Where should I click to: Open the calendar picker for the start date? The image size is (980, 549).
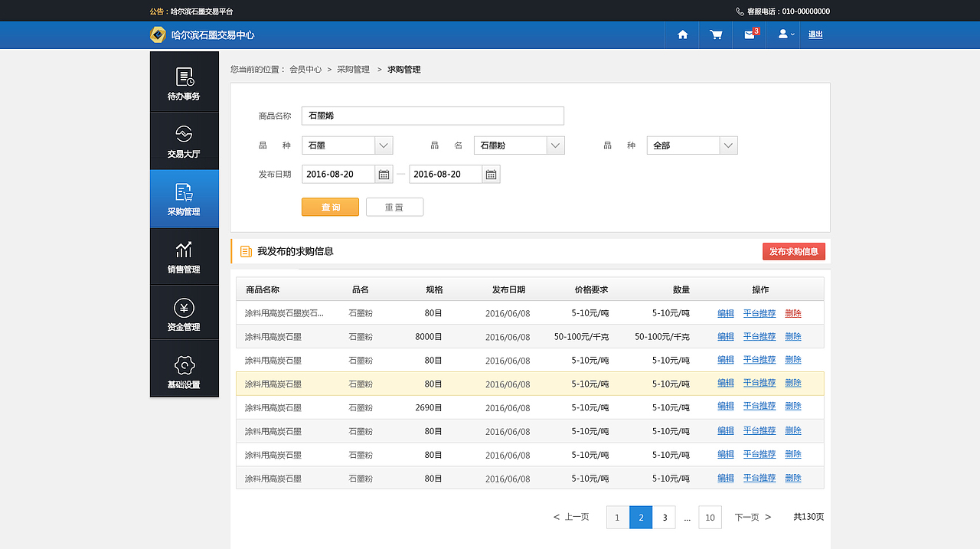(384, 174)
